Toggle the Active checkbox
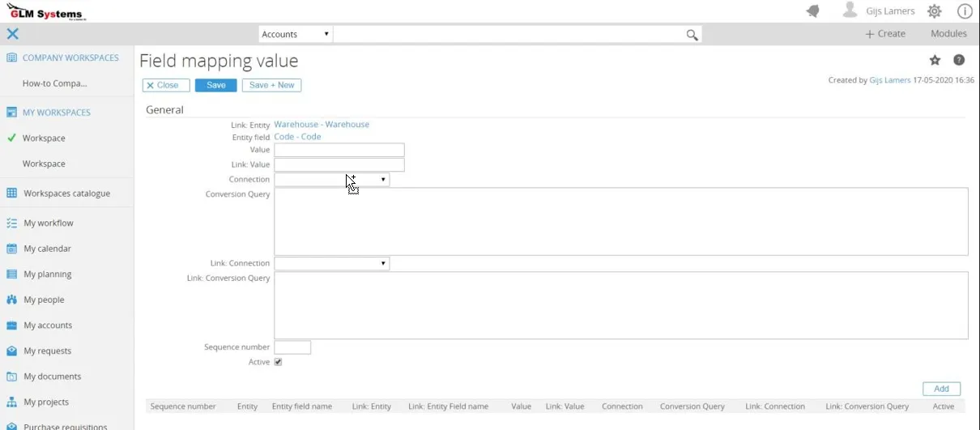The height and width of the screenshot is (430, 980). click(278, 362)
